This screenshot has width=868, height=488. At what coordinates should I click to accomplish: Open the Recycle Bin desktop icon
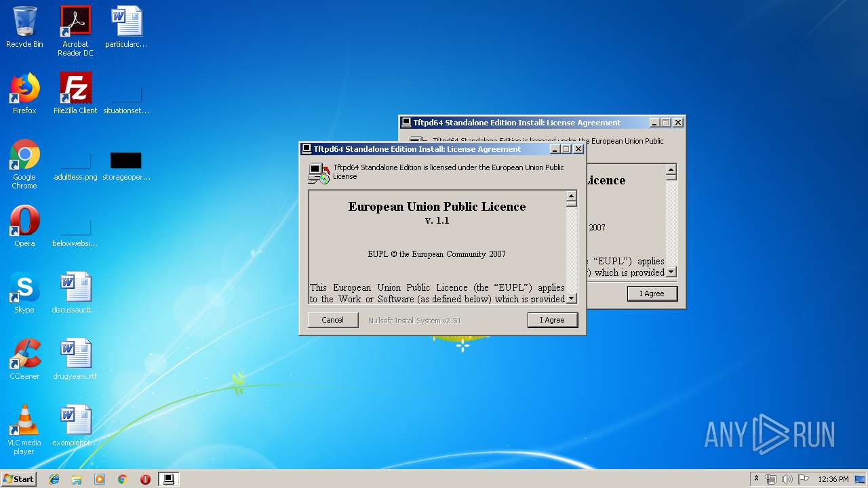tap(24, 27)
